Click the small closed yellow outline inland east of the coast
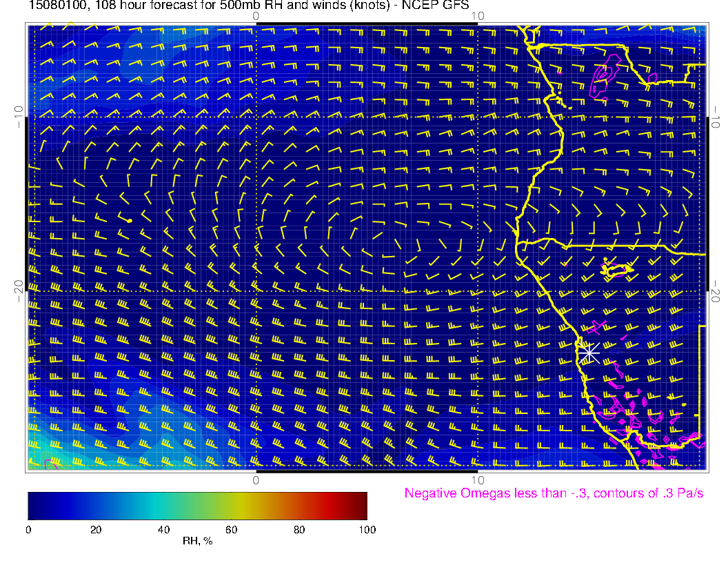Image resolution: width=728 pixels, height=563 pixels. coord(616,268)
